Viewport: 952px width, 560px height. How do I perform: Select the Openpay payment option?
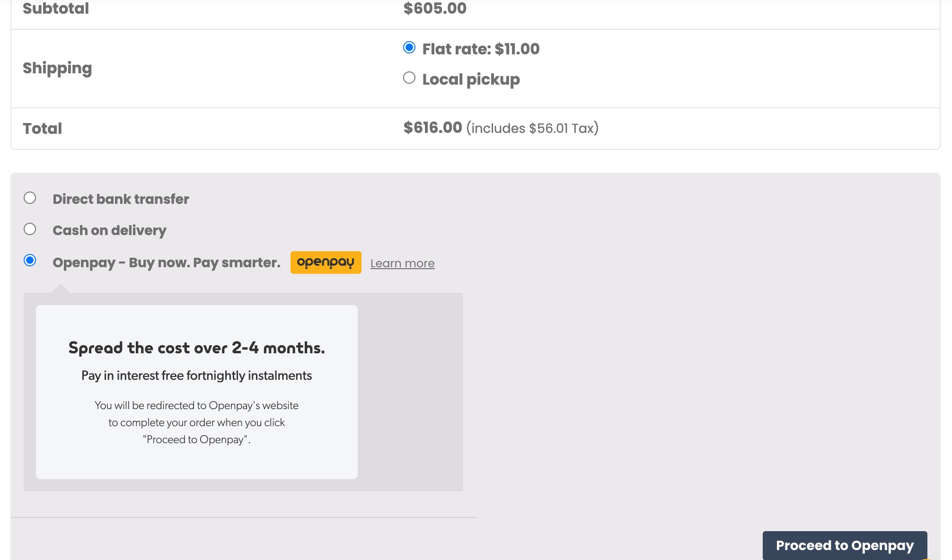click(30, 260)
